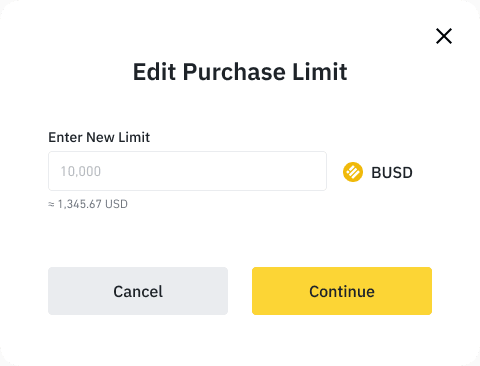Screen dimensions: 480x366
Task: Click the Edit Purchase Limit title
Action: coord(240,72)
